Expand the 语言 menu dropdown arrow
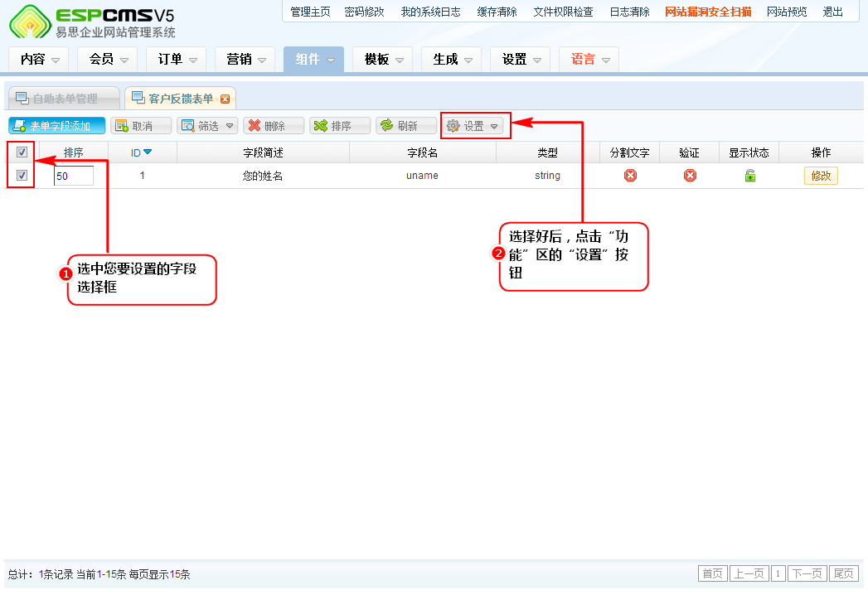868x590 pixels. click(606, 60)
